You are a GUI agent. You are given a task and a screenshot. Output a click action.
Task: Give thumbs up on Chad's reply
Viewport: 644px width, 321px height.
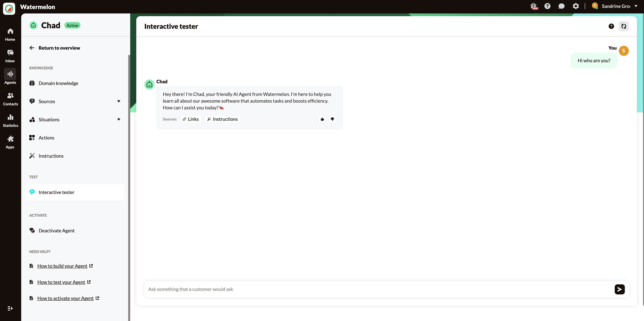[322, 119]
